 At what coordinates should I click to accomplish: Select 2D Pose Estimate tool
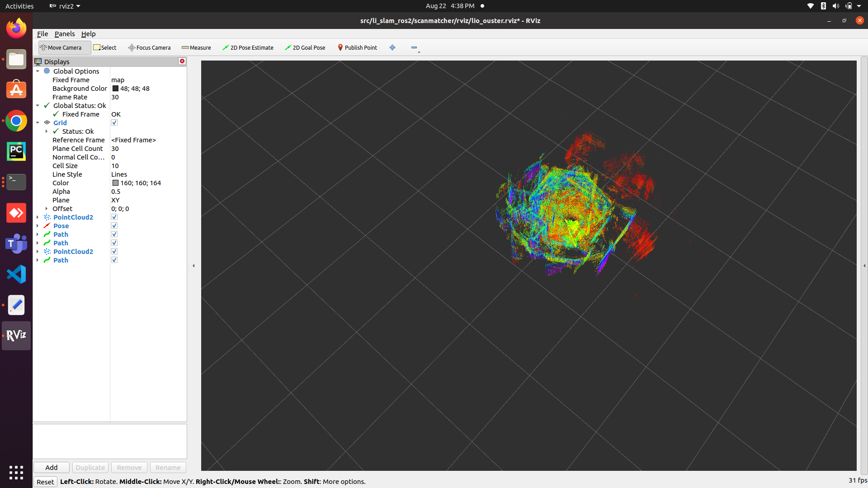click(x=248, y=47)
